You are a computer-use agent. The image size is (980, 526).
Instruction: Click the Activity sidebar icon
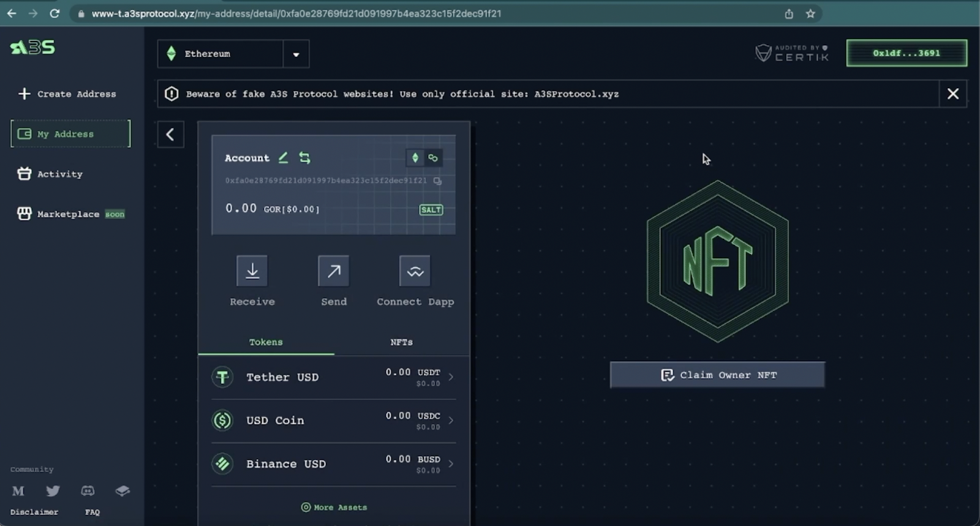(x=24, y=174)
